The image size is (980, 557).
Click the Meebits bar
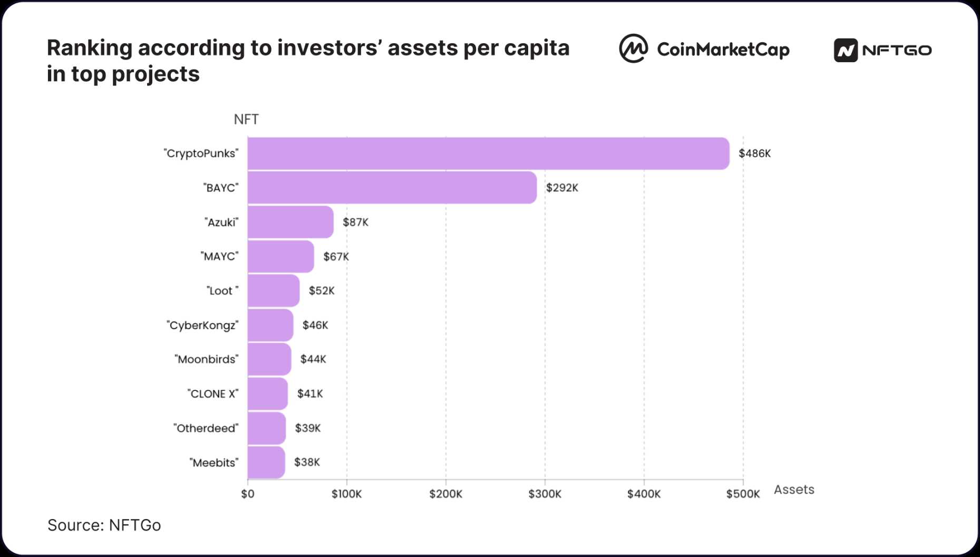tap(266, 462)
